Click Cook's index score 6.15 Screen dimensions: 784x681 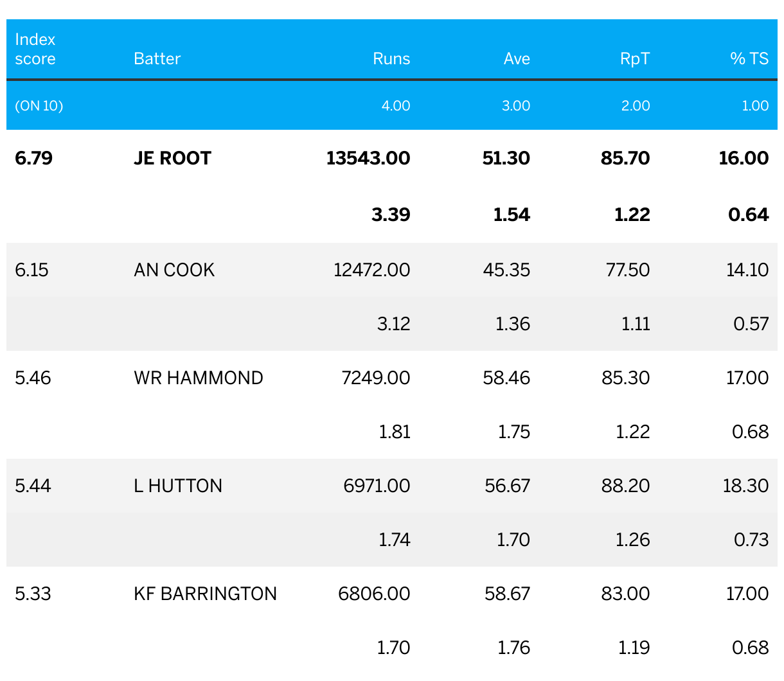[x=31, y=270]
